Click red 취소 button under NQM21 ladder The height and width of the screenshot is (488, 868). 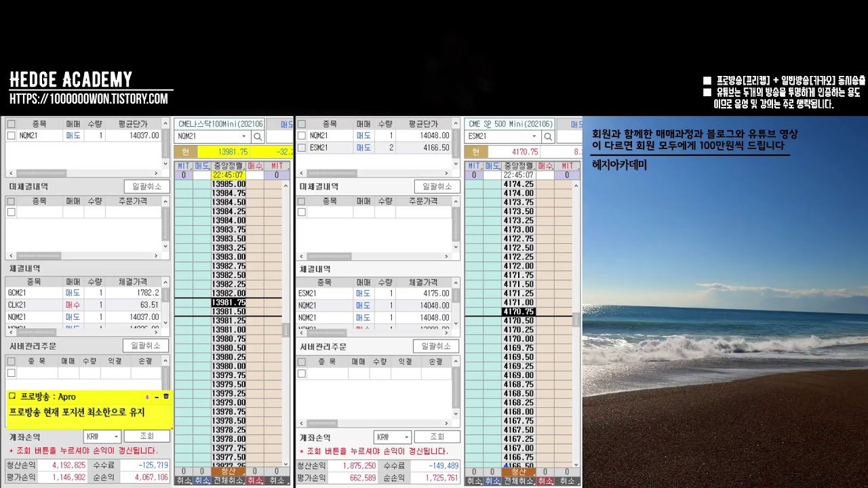[x=255, y=481]
